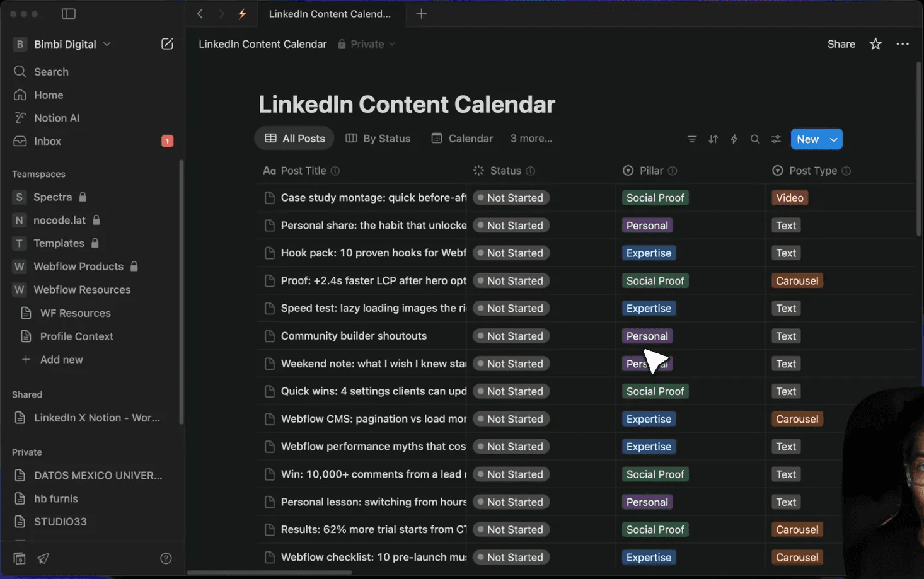Click the sort arrows icon
Screen dimensions: 924x579
pyautogui.click(x=713, y=139)
